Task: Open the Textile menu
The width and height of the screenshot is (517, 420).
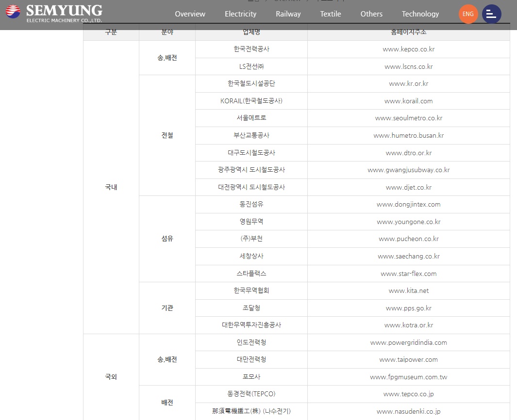Action: point(331,14)
